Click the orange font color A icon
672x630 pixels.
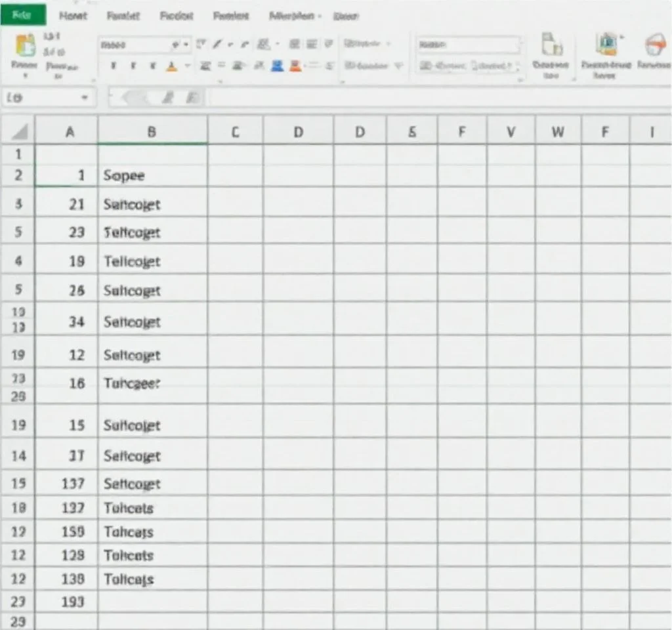click(x=172, y=66)
